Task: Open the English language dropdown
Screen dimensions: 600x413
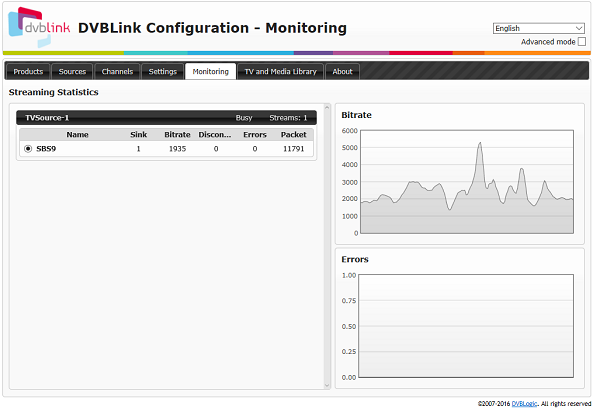Action: [539, 28]
